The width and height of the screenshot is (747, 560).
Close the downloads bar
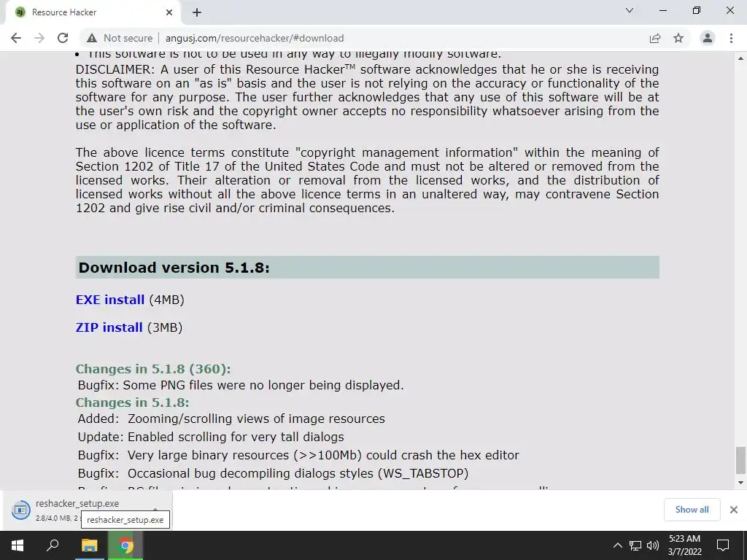point(734,510)
